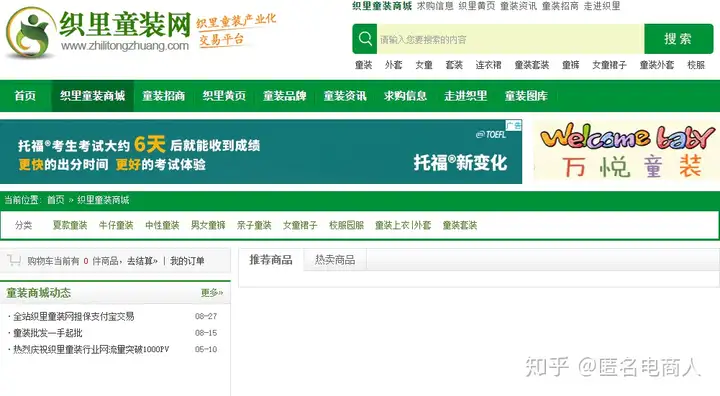
Task: Select category 牛仔童装
Action: pyautogui.click(x=116, y=225)
